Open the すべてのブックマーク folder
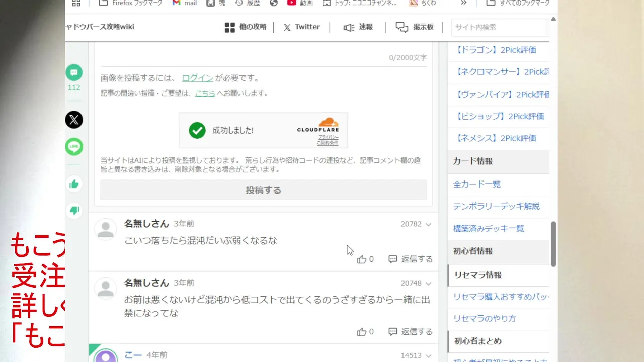The width and height of the screenshot is (644, 362). (518, 3)
